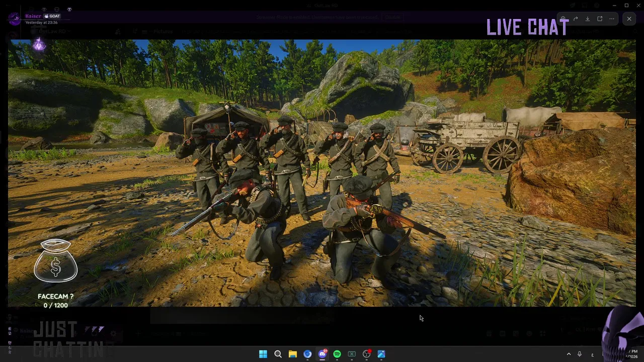Switch to OBS Studio on taskbar

coord(367,354)
